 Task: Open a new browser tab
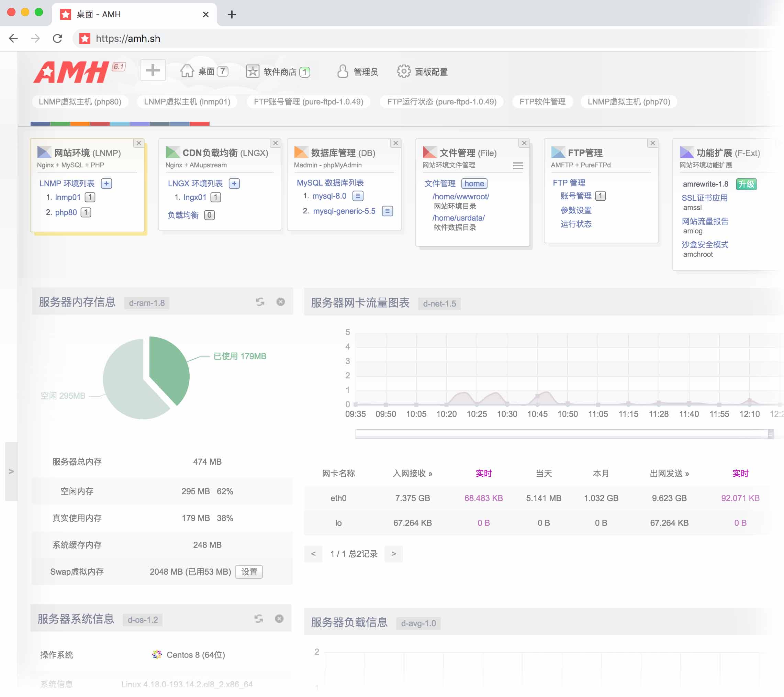pyautogui.click(x=232, y=14)
